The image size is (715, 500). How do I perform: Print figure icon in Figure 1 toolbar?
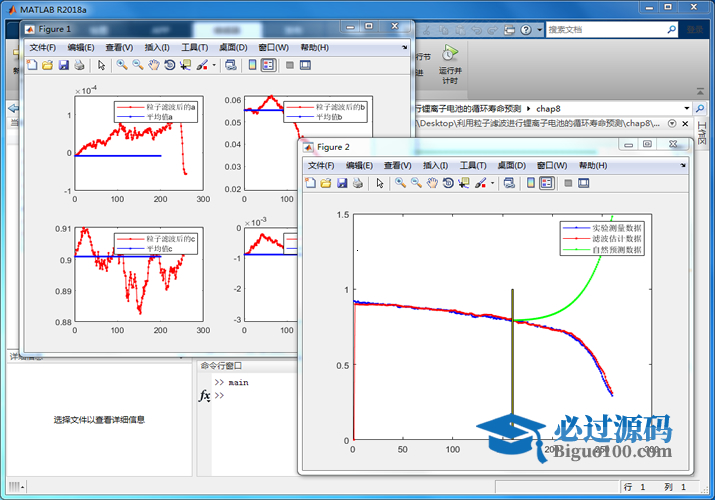tap(79, 65)
